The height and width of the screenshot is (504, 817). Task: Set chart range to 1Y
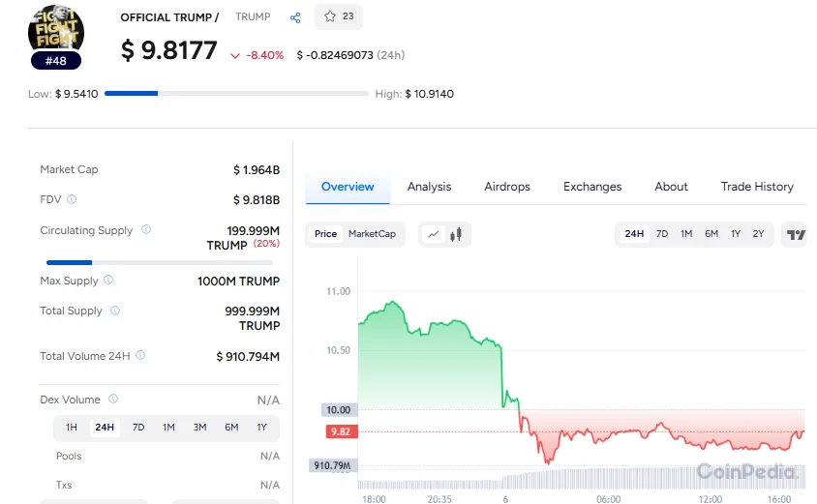pos(735,234)
